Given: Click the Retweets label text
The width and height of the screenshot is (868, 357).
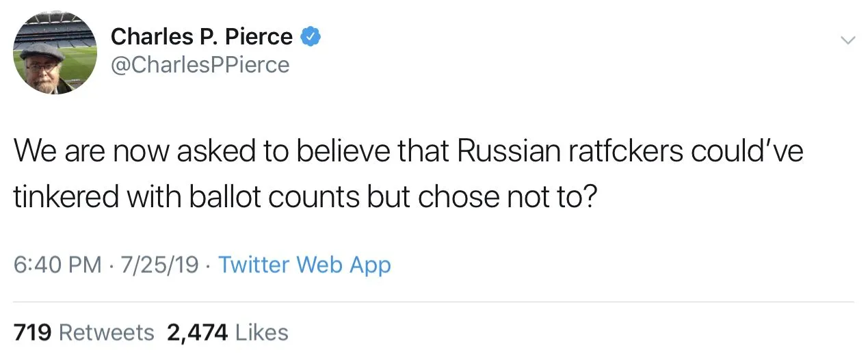Looking at the screenshot, I should coord(106,332).
